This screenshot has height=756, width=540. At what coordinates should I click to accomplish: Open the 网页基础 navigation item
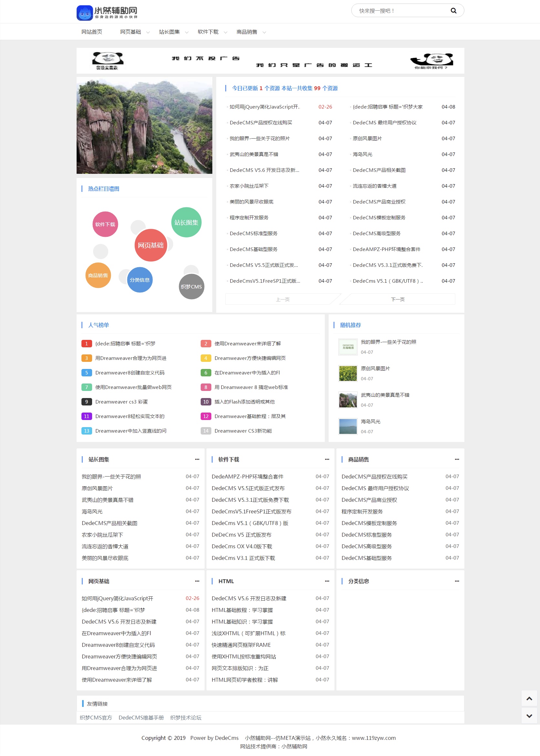coord(130,32)
